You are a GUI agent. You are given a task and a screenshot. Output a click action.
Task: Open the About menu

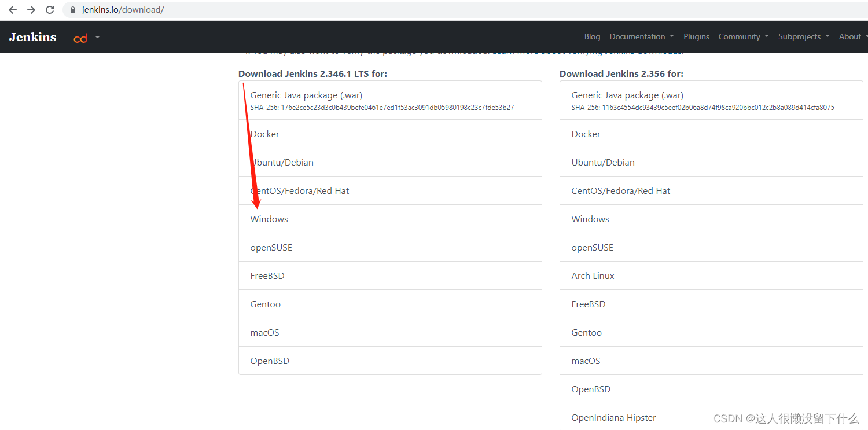click(853, 36)
